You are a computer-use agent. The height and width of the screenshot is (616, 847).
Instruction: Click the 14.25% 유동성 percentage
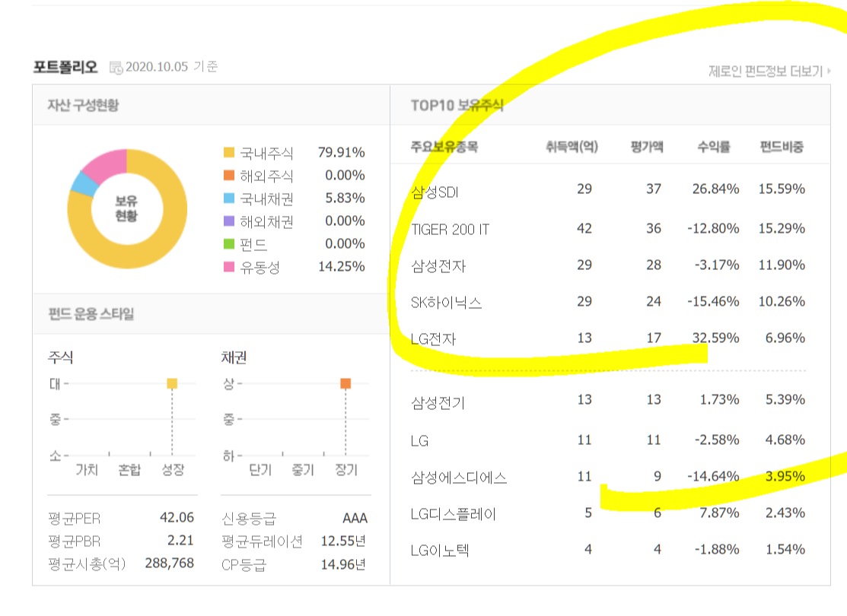click(342, 266)
